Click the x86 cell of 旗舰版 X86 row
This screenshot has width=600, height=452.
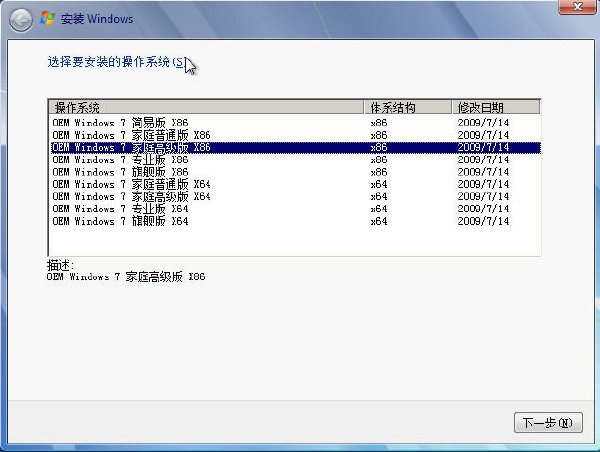pyautogui.click(x=379, y=172)
